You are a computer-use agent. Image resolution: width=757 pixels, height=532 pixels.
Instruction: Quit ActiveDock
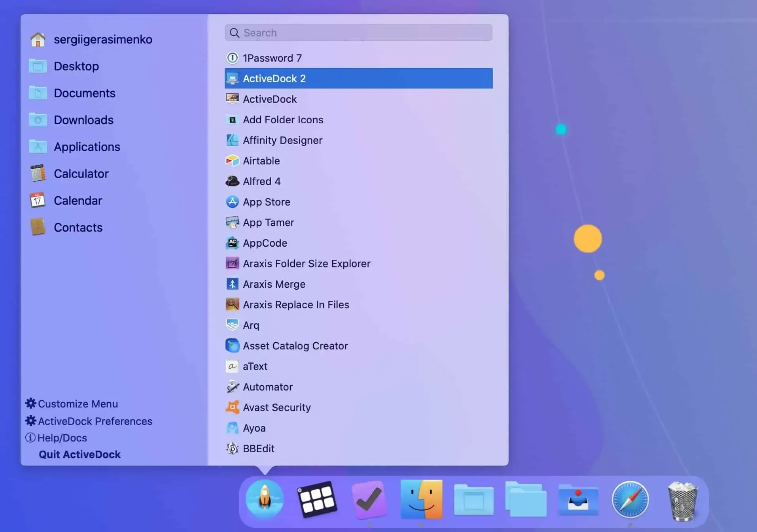point(79,454)
